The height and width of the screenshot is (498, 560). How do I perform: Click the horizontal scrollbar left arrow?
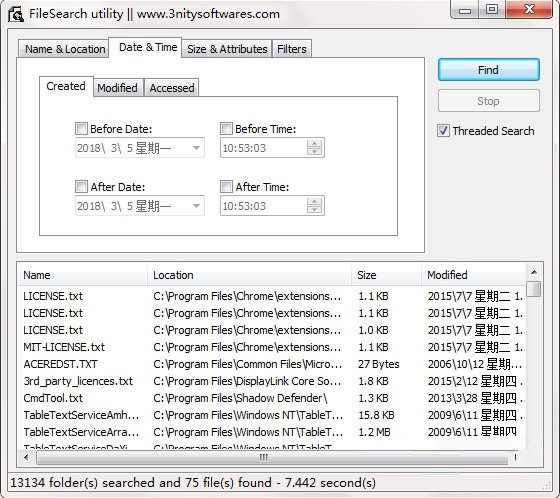[26, 457]
